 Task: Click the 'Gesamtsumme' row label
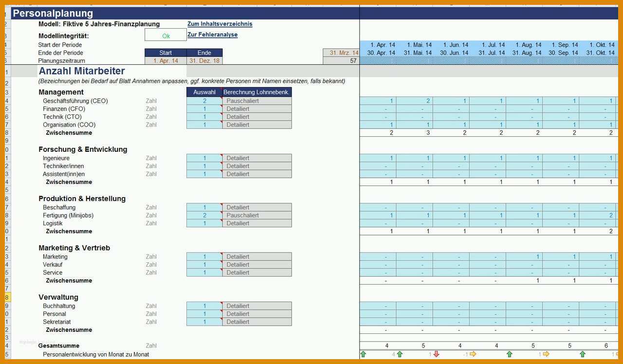[x=59, y=346]
